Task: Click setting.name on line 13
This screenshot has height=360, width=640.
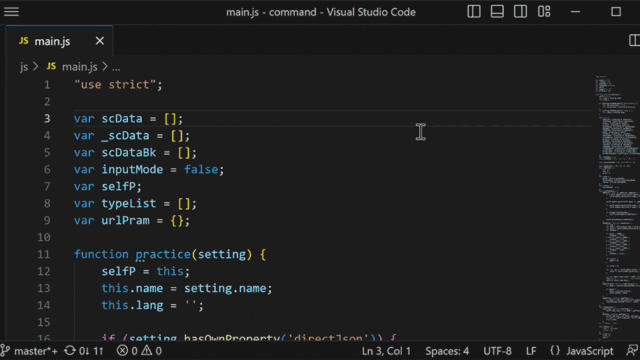Action: 225,288
